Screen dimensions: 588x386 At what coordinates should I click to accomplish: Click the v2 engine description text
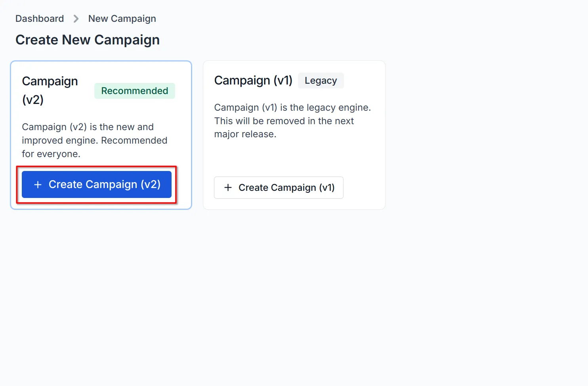(x=94, y=140)
